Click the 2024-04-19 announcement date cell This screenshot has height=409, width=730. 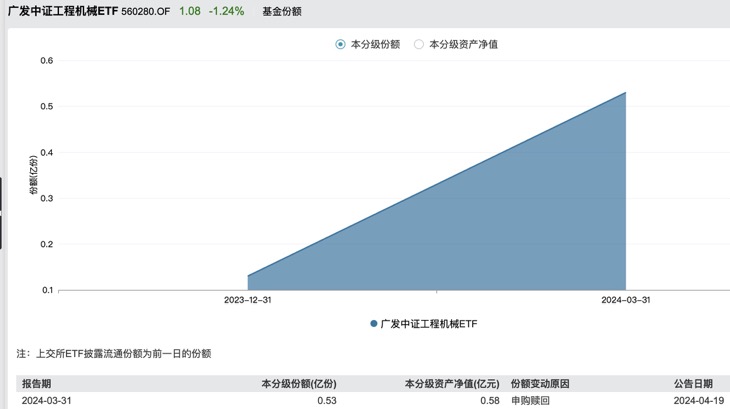click(x=699, y=401)
